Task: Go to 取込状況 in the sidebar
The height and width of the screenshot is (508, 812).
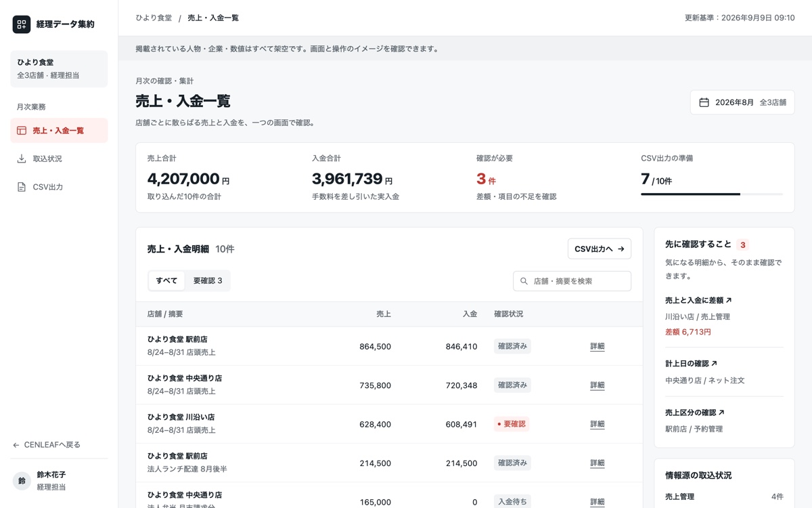Action: 59,158
